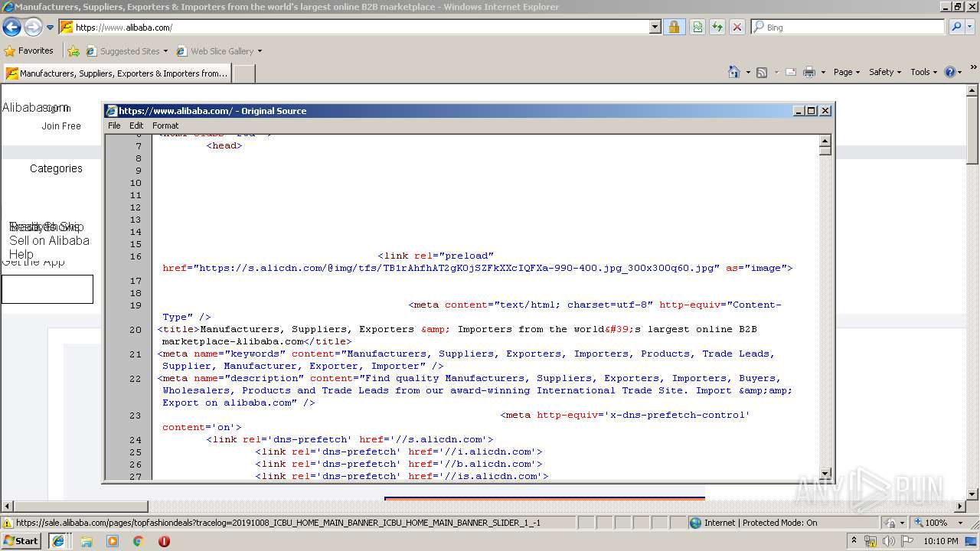Click the security lock icon in address bar
Screen dimensions: 980x551
click(x=674, y=27)
